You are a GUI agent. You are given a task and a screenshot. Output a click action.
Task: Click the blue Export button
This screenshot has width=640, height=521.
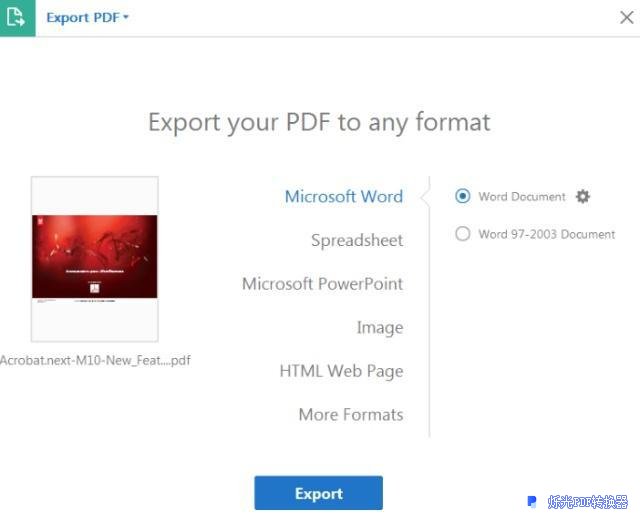(x=319, y=493)
